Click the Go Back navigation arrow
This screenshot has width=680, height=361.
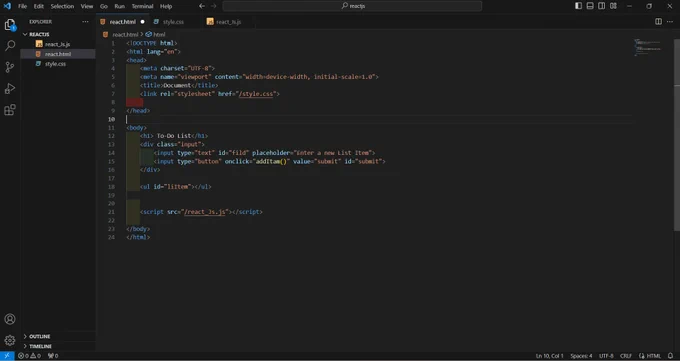point(202,6)
